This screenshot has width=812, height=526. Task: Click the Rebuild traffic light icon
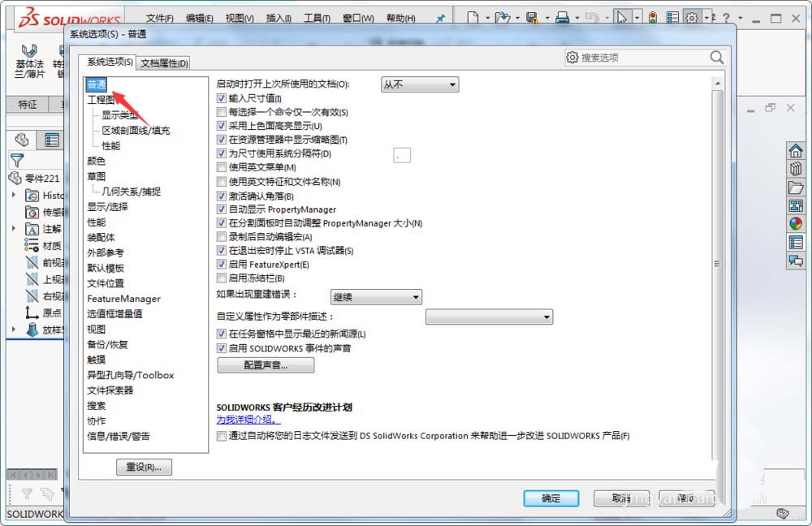tap(653, 18)
